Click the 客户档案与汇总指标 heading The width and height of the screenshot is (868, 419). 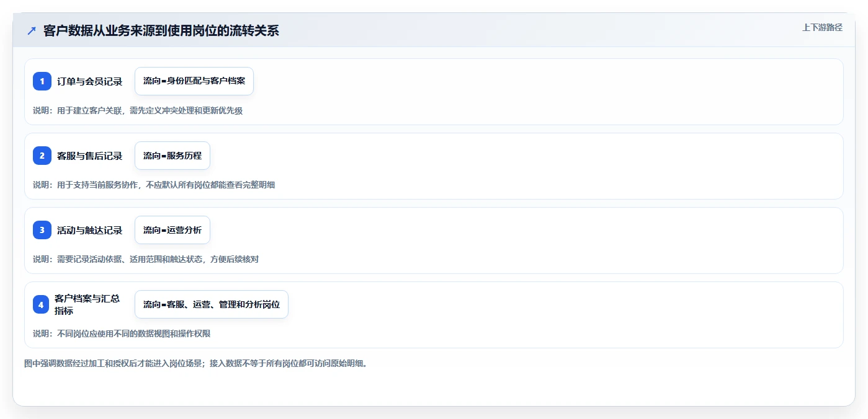coord(89,304)
